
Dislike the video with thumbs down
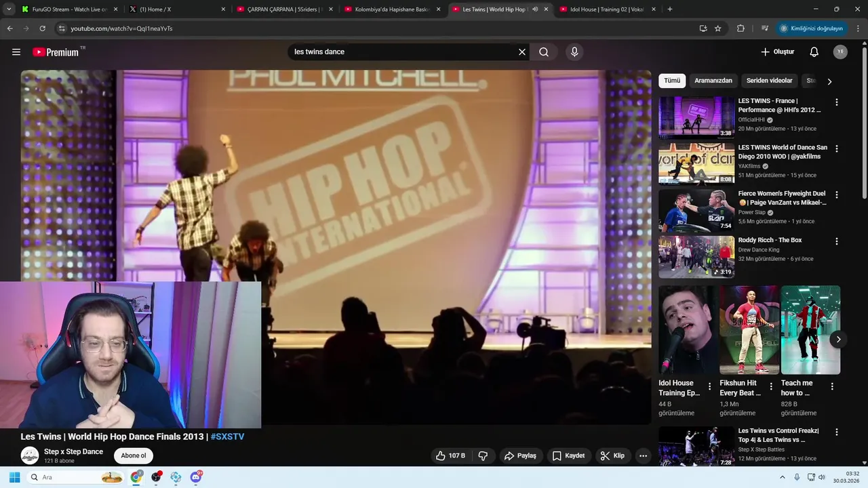coord(483,456)
